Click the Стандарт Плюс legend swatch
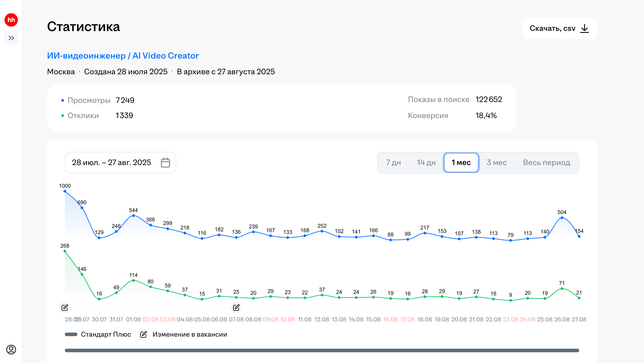This screenshot has height=363, width=644. (71, 335)
